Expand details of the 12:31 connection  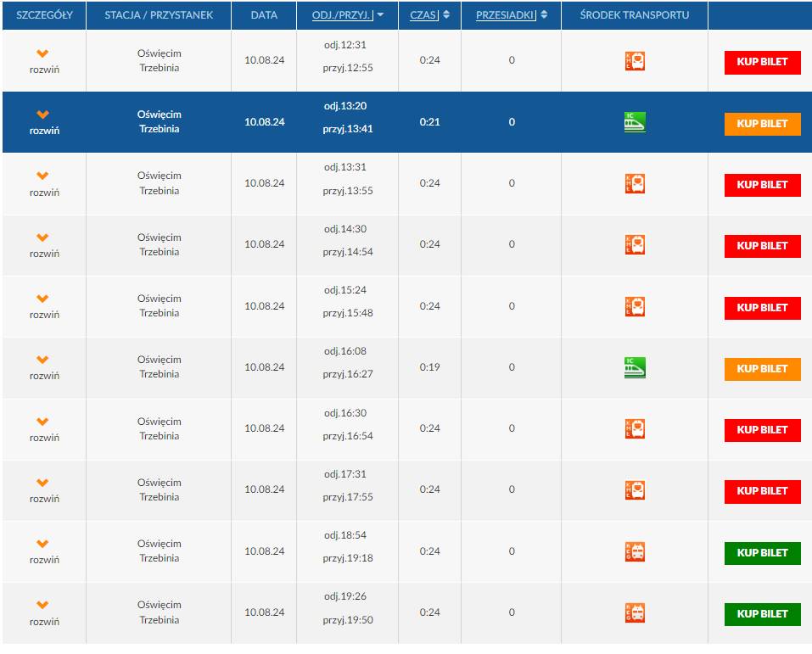pyautogui.click(x=43, y=61)
